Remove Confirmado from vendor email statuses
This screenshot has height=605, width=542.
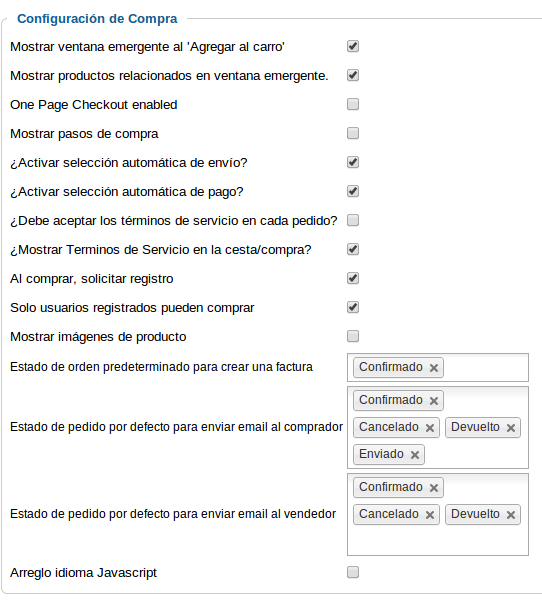coord(434,488)
